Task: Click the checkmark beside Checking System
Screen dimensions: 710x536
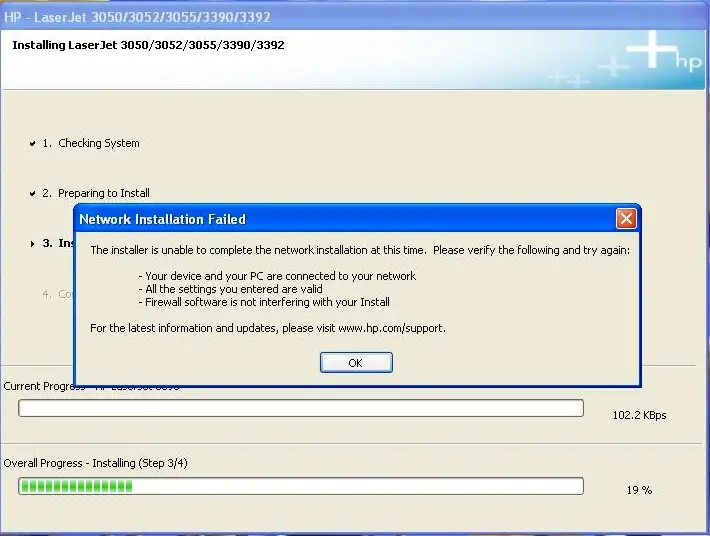Action: 32,144
